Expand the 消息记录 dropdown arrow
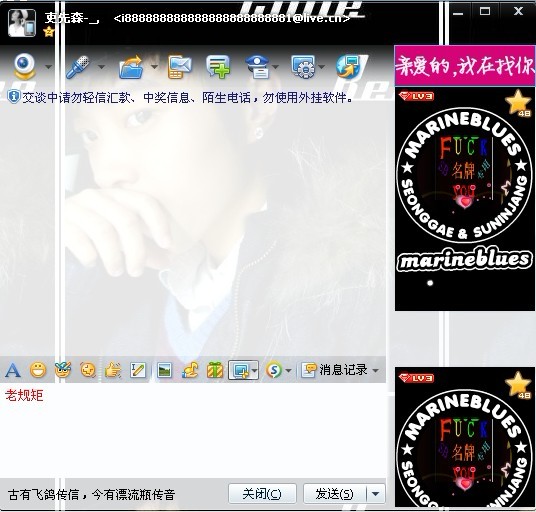The width and height of the screenshot is (536, 512). (375, 370)
